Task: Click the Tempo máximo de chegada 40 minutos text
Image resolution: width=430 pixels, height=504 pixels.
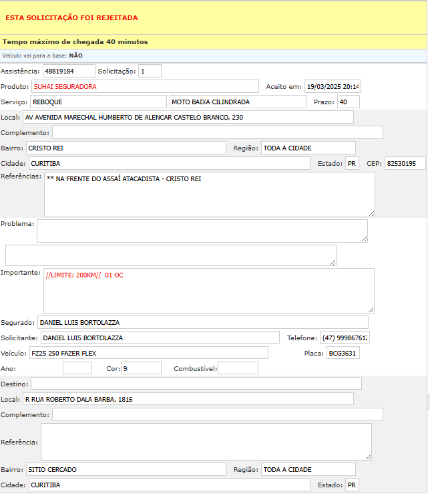Action: click(x=75, y=42)
